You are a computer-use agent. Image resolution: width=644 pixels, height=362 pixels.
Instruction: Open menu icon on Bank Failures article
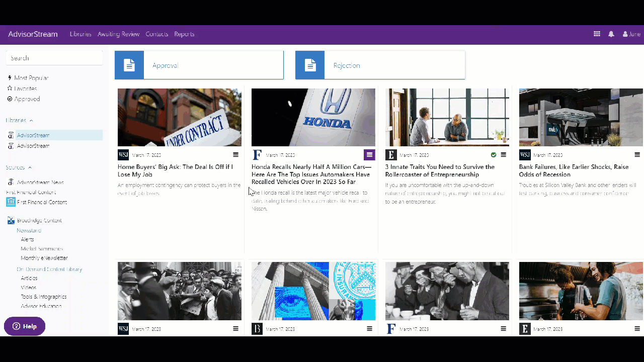(x=637, y=155)
